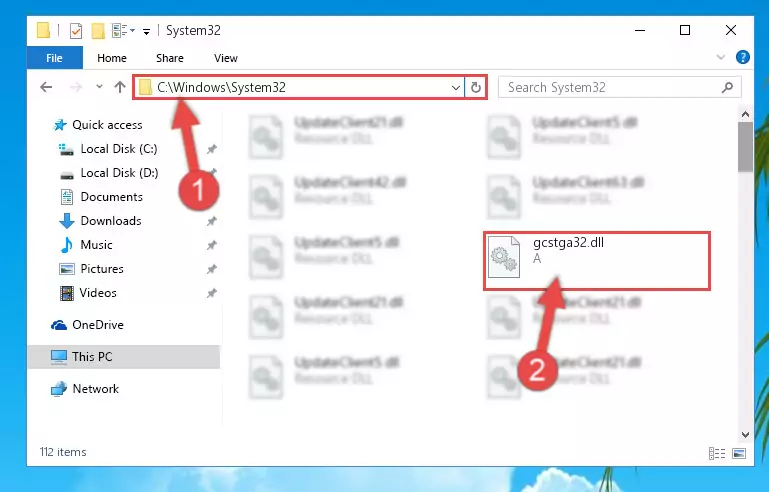
Task: Switch to the Home ribbon tab
Action: click(x=112, y=58)
